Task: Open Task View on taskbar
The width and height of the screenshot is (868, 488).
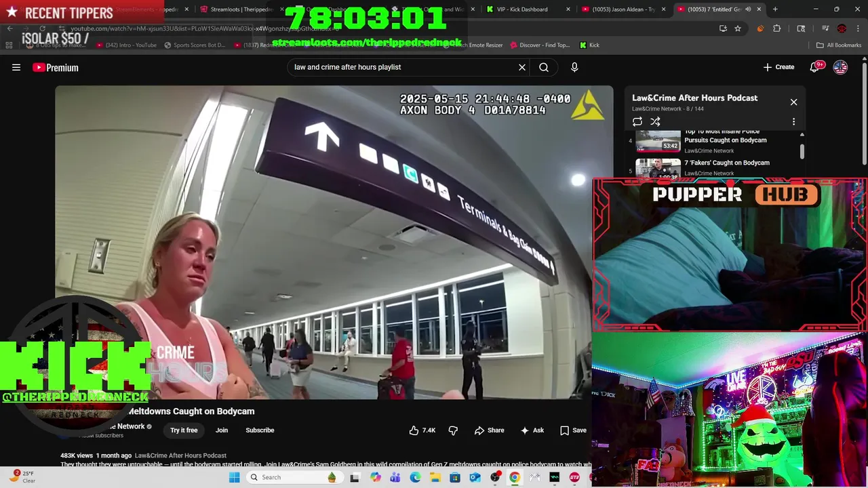Action: [x=354, y=477]
